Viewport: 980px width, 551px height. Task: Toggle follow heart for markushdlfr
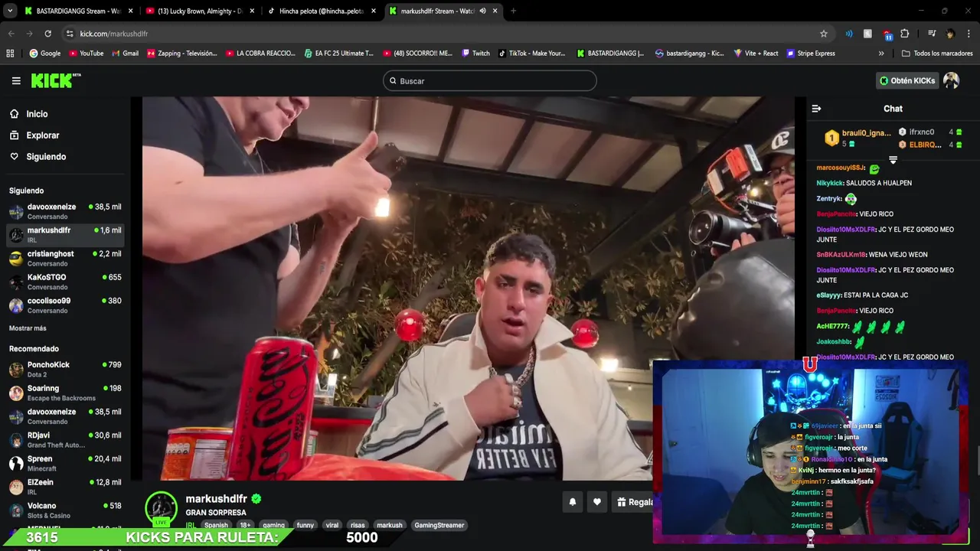597,502
